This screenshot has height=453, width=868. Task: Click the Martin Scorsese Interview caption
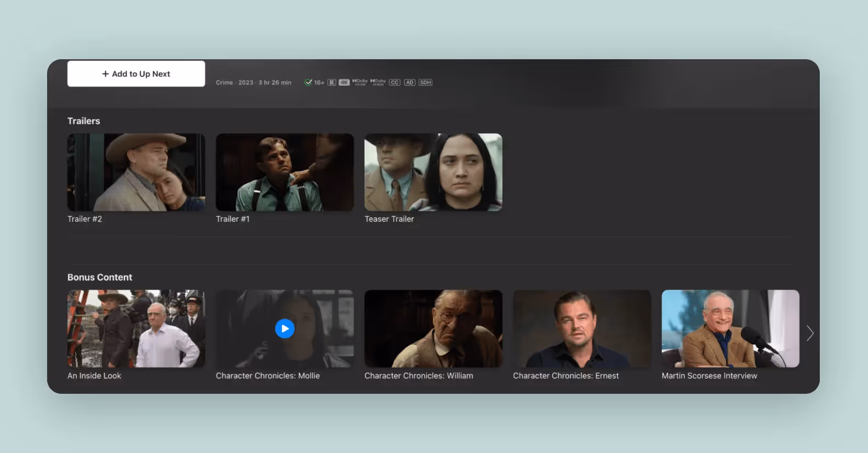[710, 376]
